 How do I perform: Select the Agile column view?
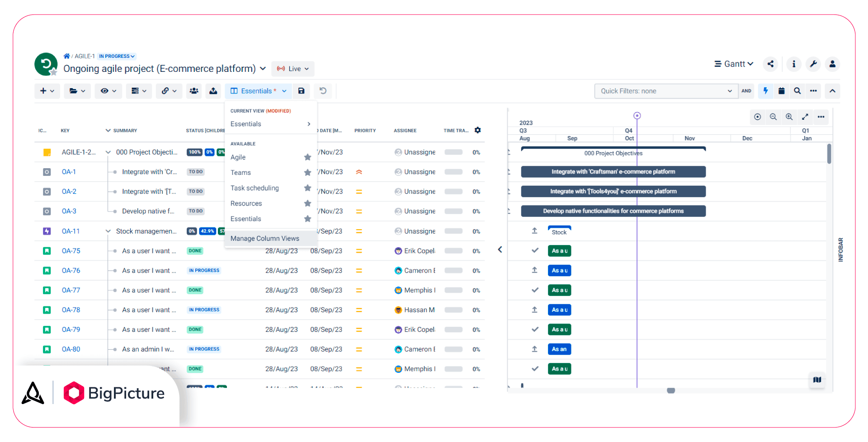tap(238, 157)
